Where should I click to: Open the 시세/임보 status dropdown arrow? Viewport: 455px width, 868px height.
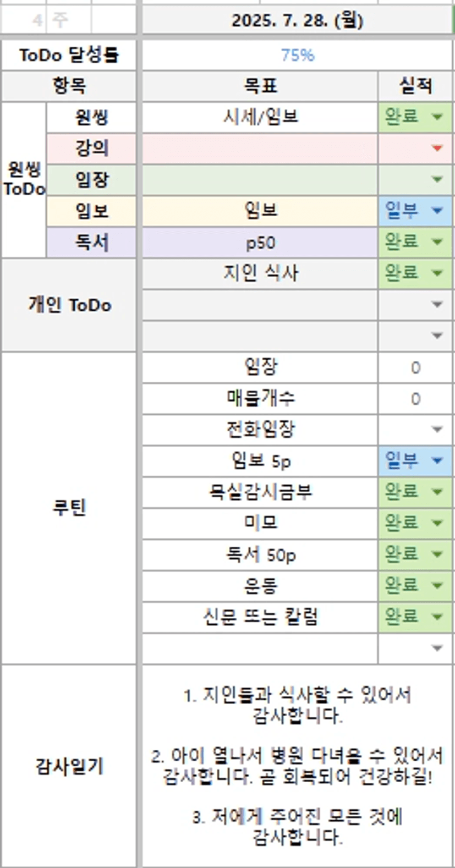coord(437,117)
